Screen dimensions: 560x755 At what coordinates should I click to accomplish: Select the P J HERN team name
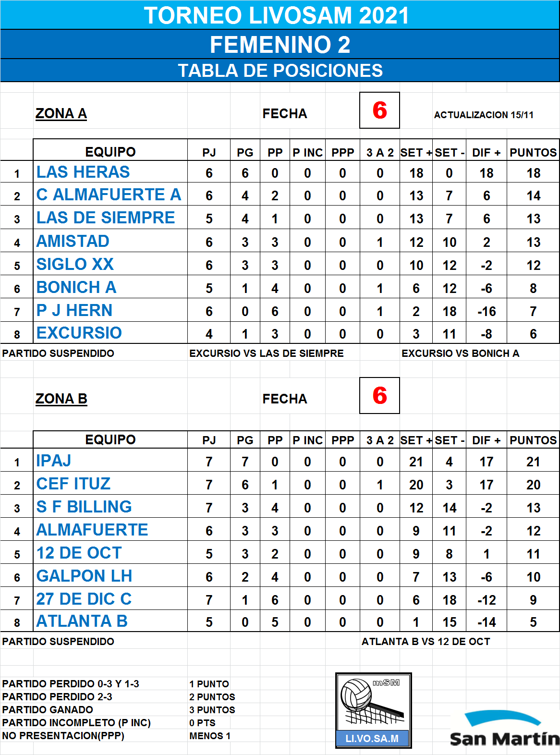click(x=74, y=310)
